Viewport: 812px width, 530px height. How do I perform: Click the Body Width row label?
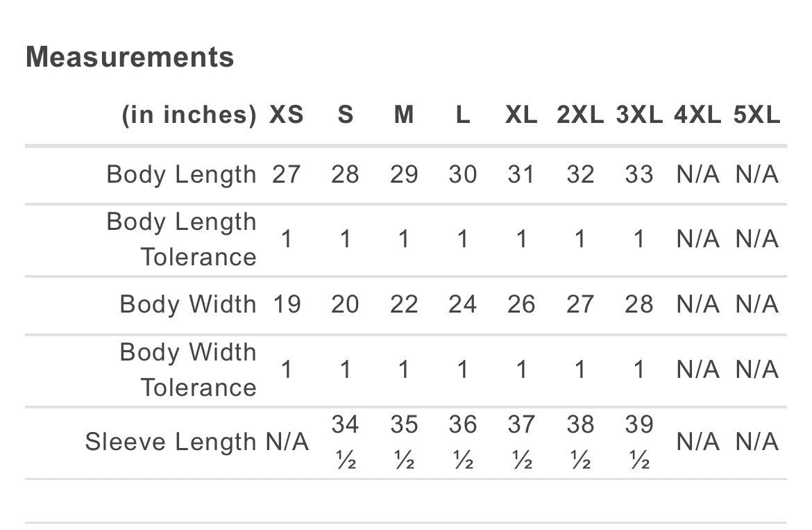click(187, 304)
